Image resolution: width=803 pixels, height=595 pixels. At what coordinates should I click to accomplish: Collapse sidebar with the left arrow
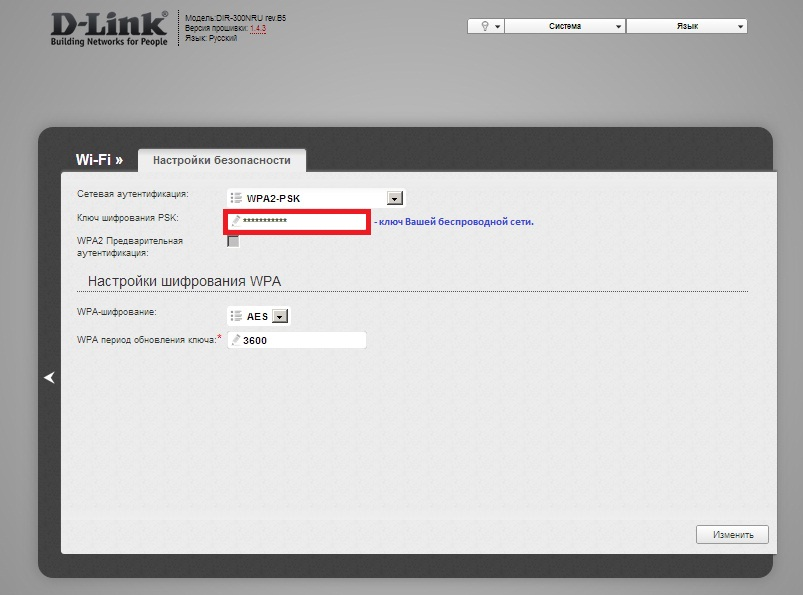pyautogui.click(x=50, y=377)
